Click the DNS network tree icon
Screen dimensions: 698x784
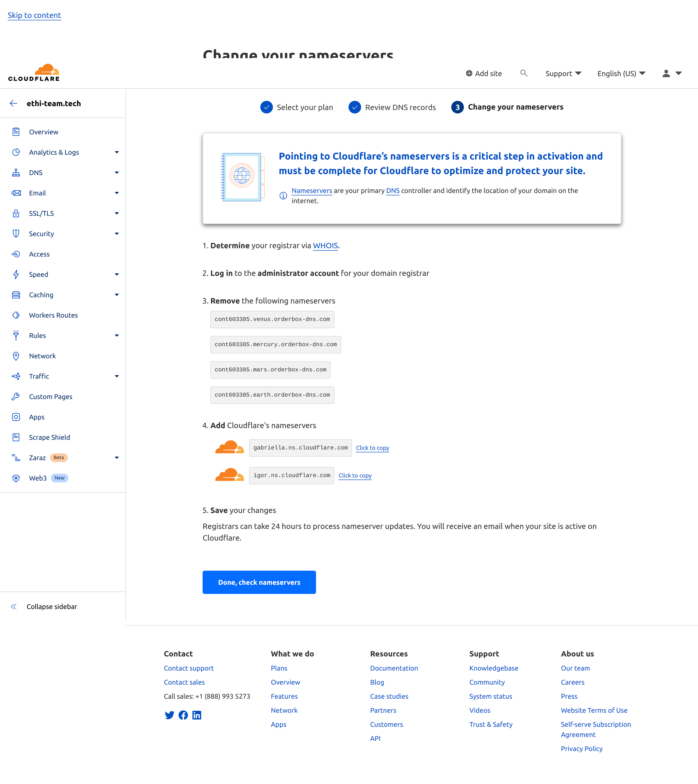(16, 172)
